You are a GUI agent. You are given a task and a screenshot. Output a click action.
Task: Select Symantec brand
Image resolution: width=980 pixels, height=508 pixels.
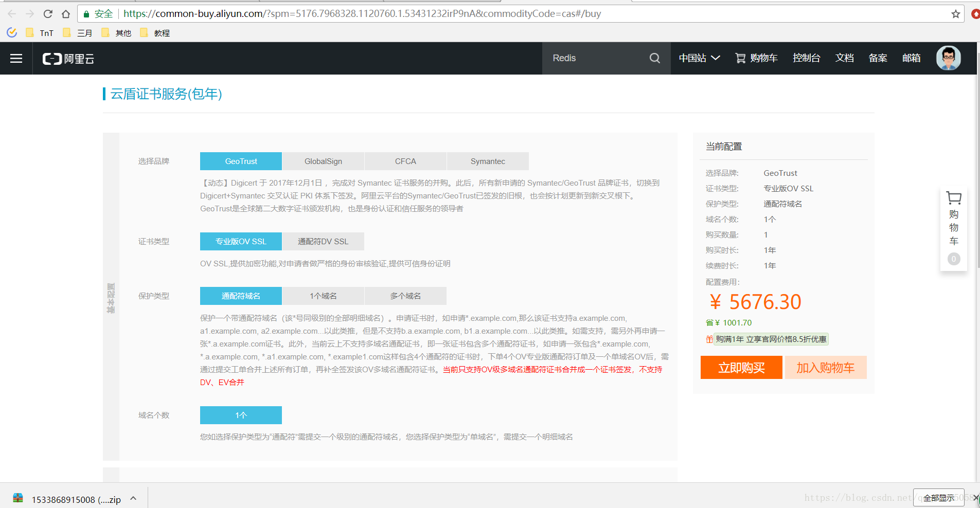pos(488,161)
